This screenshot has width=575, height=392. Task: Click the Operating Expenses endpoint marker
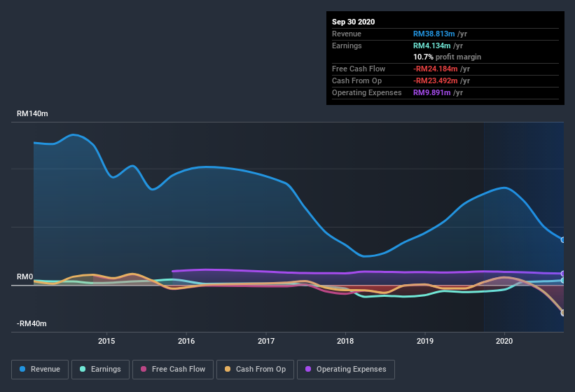point(563,273)
